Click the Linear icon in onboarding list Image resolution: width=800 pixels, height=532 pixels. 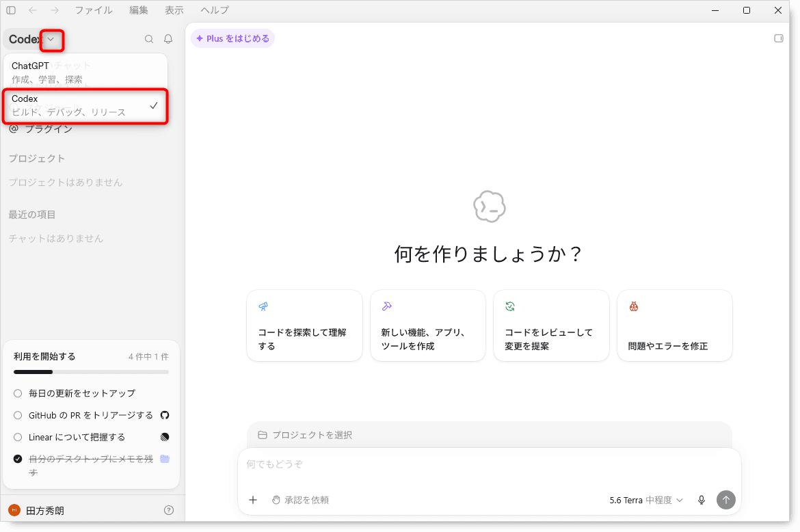point(164,437)
